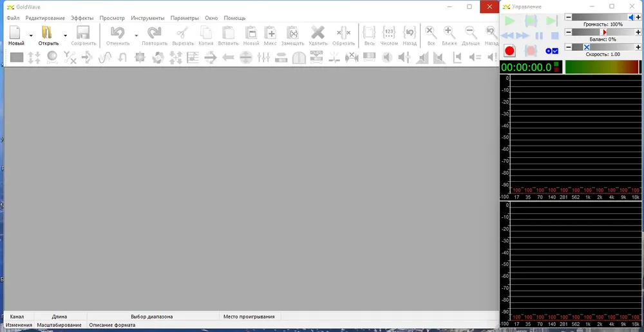Click the Копия copy icon
Viewport: 644px width, 332px height.
click(206, 33)
